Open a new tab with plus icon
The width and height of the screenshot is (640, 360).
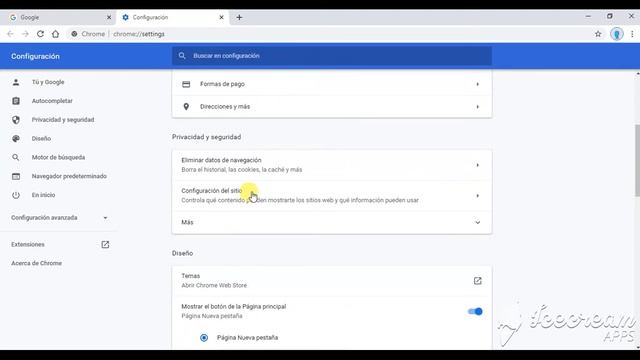(239, 17)
